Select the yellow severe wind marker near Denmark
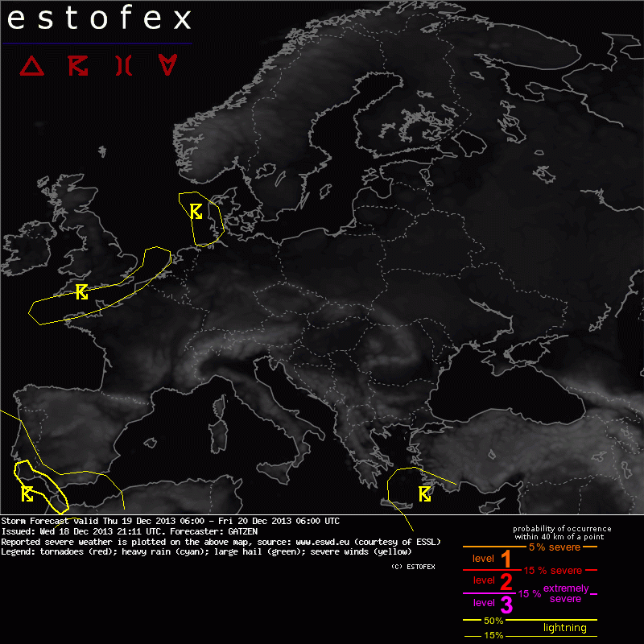 (x=196, y=211)
